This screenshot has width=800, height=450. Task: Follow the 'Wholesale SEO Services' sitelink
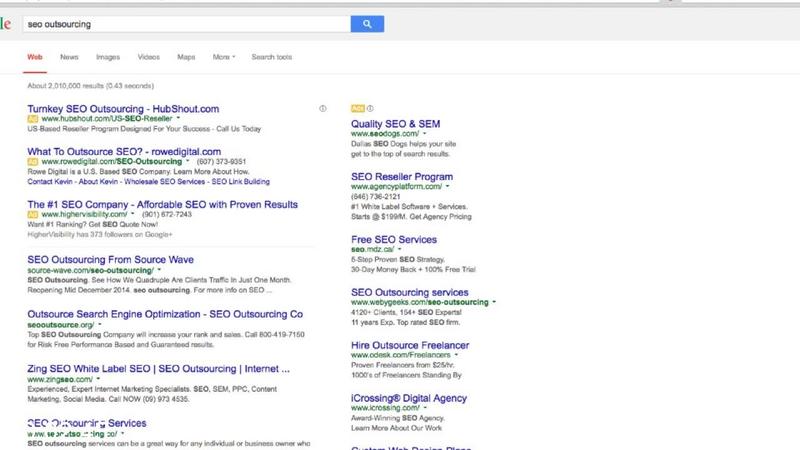coord(165,182)
